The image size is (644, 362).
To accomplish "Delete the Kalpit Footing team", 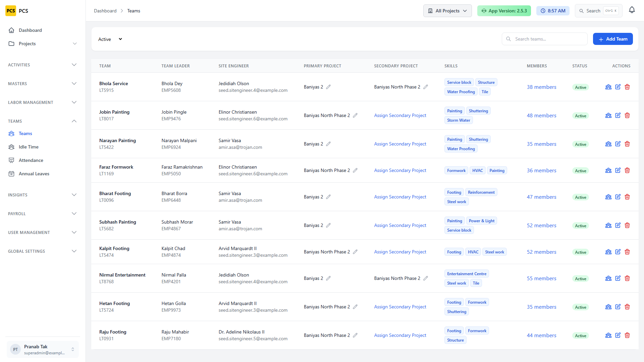I will point(627,252).
